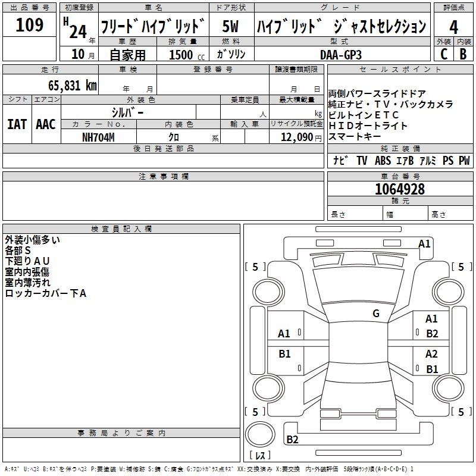Select the 検査員記入欄 section header
The image size is (476, 476).
coord(121,229)
